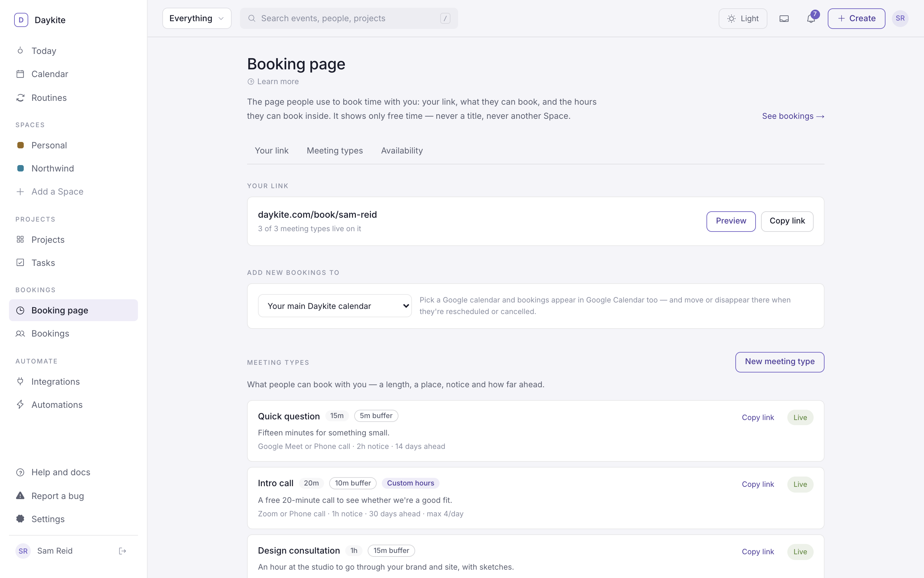924x578 pixels.
Task: Click the Custom hours tag on Intro call
Action: click(410, 483)
